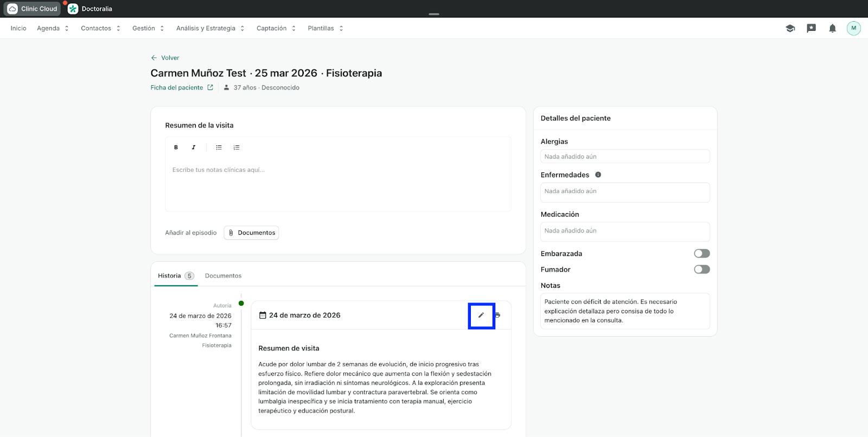Image resolution: width=868 pixels, height=437 pixels.
Task: Click the Documentos attach button
Action: 251,233
